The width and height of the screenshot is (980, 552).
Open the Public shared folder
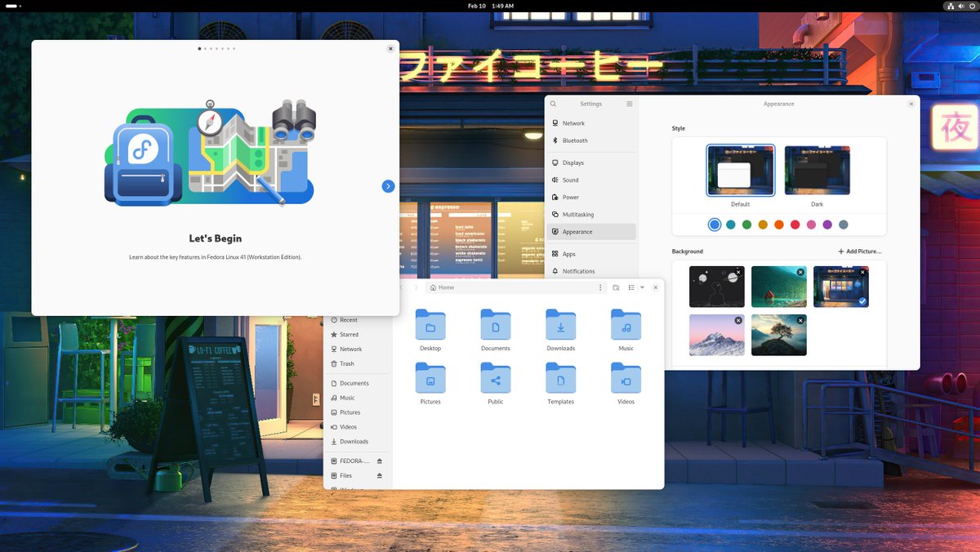click(x=496, y=378)
